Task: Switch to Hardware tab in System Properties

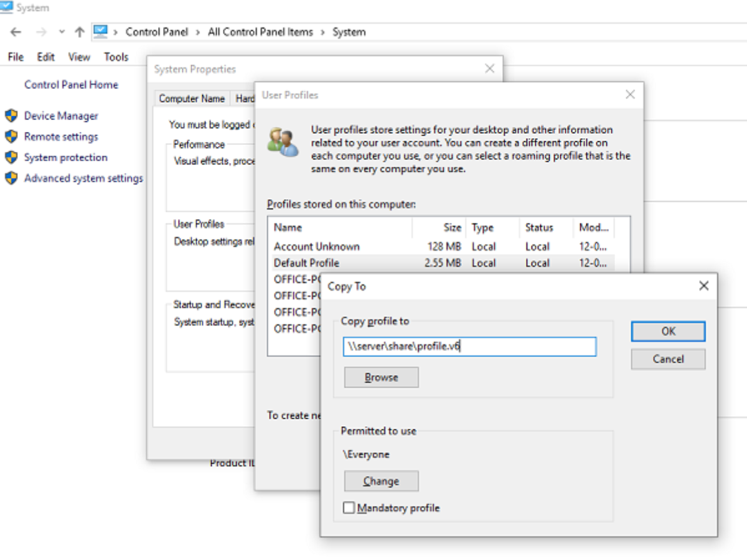Action: [243, 98]
